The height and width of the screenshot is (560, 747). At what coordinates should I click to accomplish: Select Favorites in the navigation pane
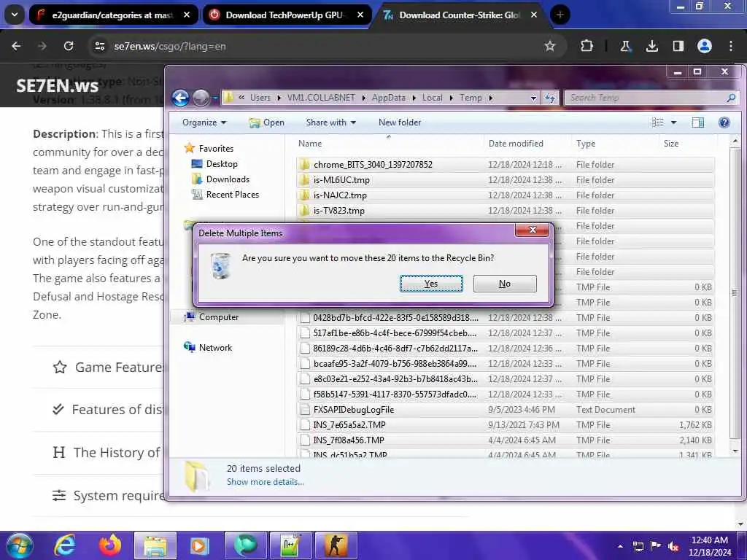[x=216, y=149]
